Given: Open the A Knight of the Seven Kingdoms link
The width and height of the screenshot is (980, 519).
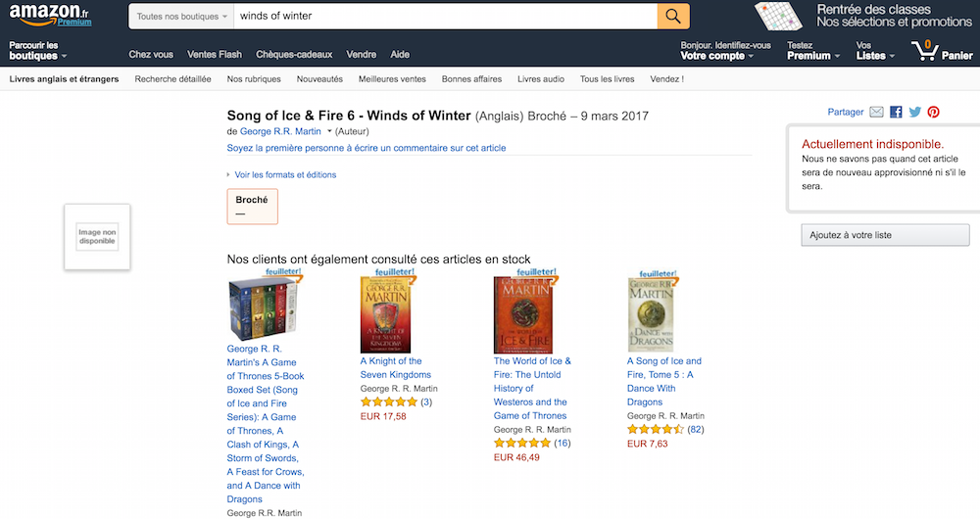Looking at the screenshot, I should click(x=395, y=368).
